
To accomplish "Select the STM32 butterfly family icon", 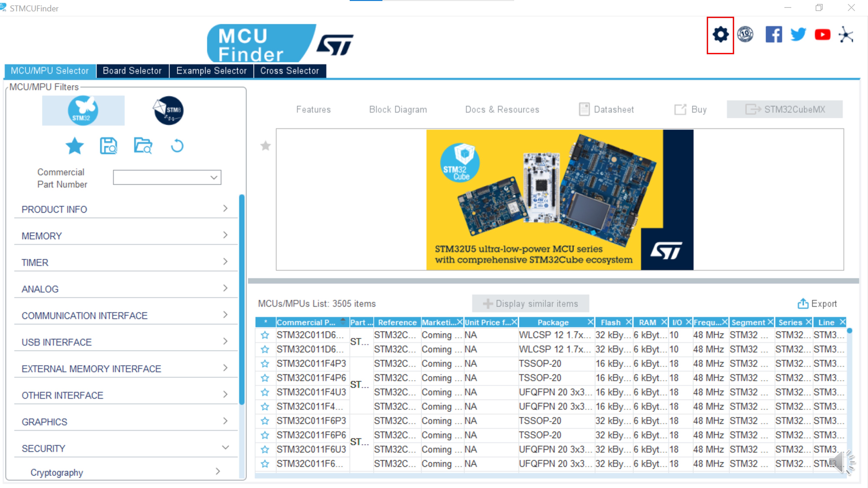I will (x=83, y=110).
